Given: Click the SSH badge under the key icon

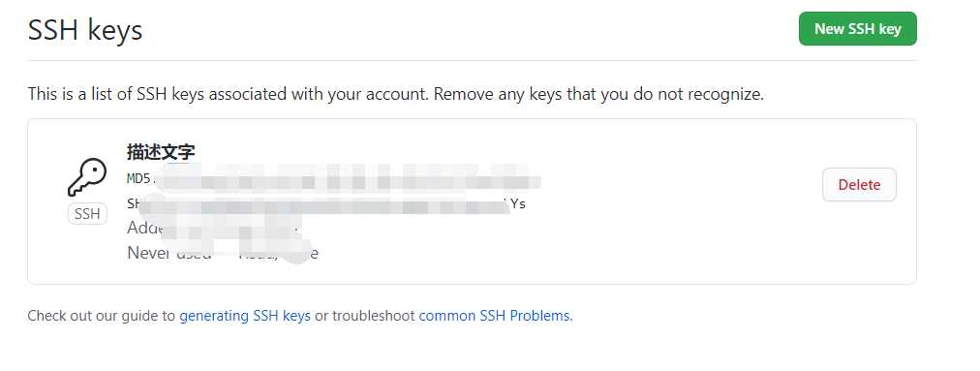Looking at the screenshot, I should (x=87, y=214).
